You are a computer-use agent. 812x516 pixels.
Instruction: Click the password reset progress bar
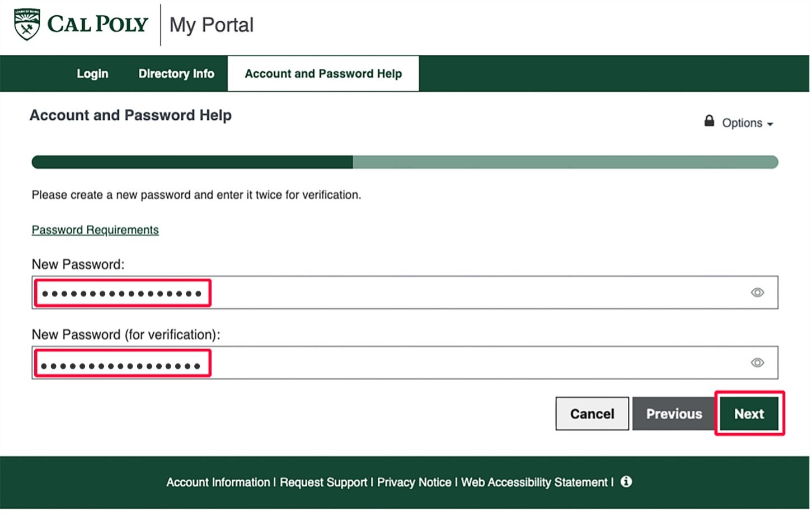[x=406, y=162]
